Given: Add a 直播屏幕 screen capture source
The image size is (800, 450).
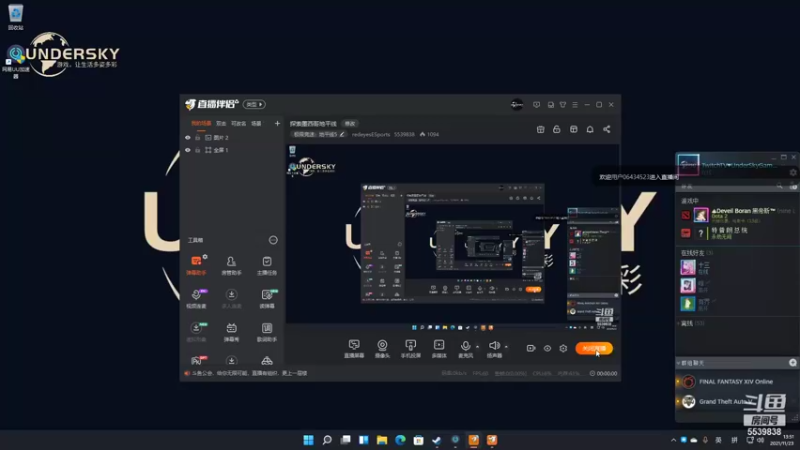Looking at the screenshot, I should (x=354, y=348).
